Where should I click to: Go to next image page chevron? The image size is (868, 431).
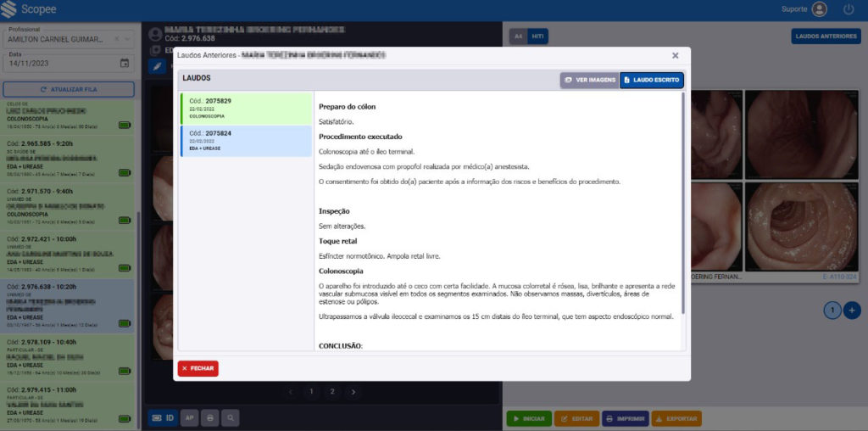click(x=353, y=392)
